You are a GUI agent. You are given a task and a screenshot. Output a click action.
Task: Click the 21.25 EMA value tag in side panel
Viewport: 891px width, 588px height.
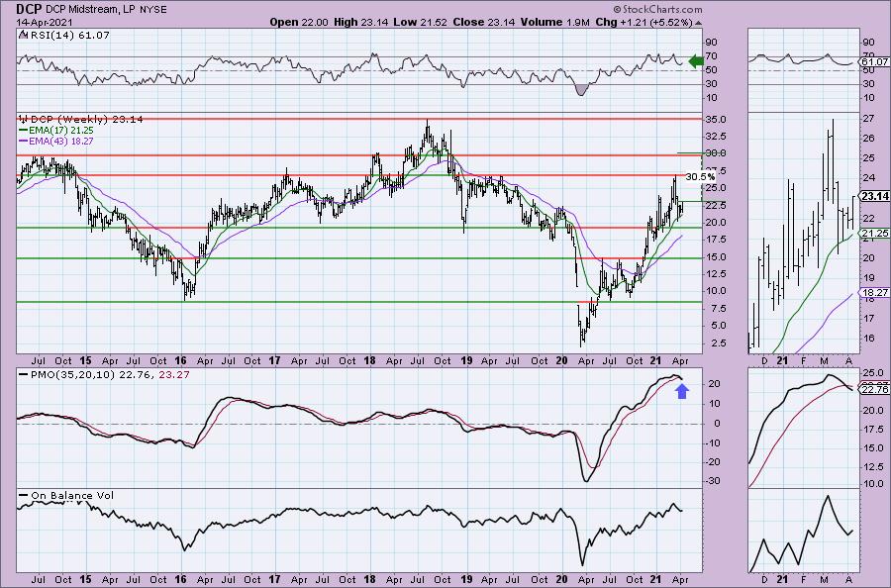[x=874, y=234]
